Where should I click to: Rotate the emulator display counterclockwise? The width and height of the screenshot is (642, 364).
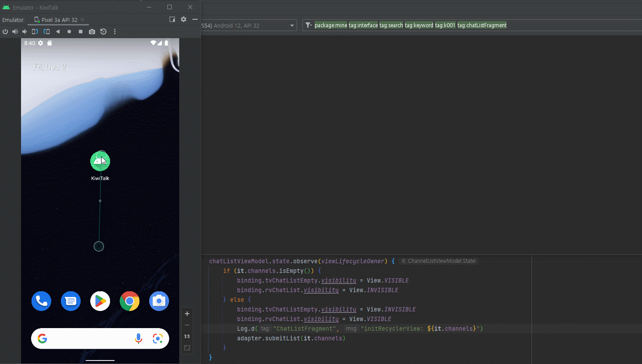tap(35, 32)
